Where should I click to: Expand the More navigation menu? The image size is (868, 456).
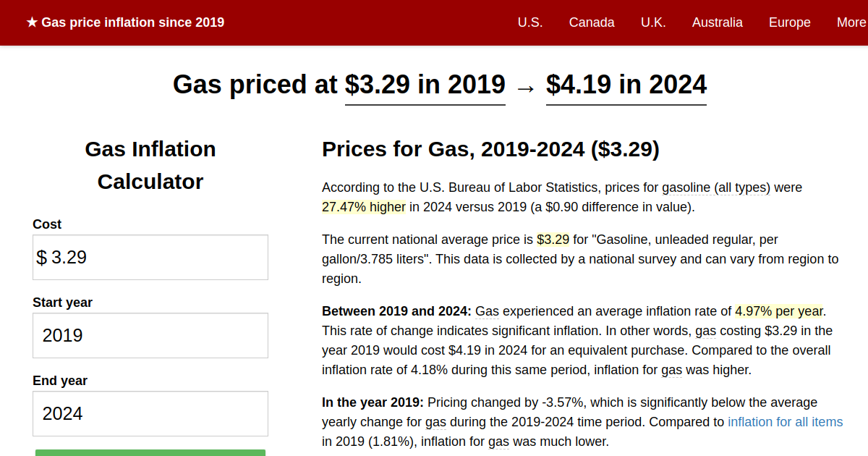point(851,22)
